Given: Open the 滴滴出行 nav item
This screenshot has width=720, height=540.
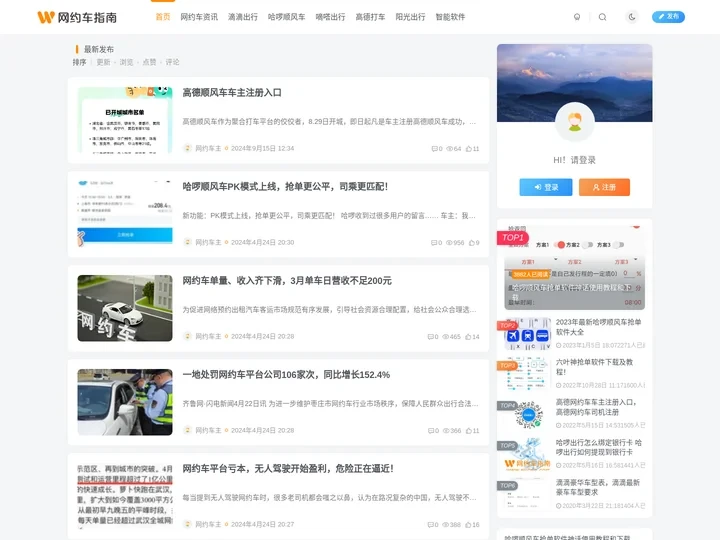Looking at the screenshot, I should coord(243,17).
